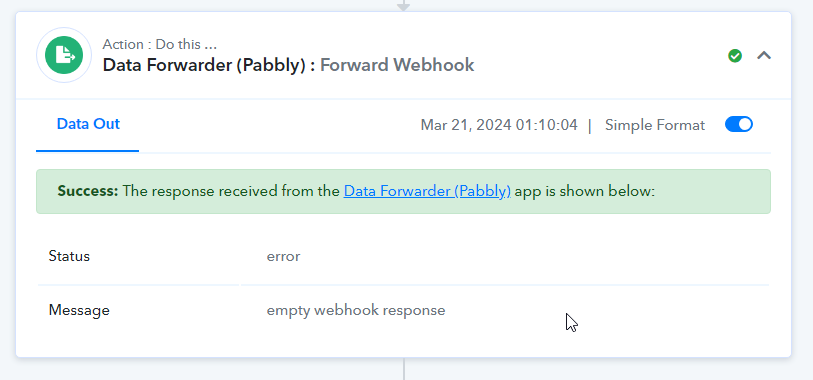This screenshot has height=380, width=813.
Task: Click the Mar 21, 2024 01:10:04 timestamp
Action: (x=499, y=125)
